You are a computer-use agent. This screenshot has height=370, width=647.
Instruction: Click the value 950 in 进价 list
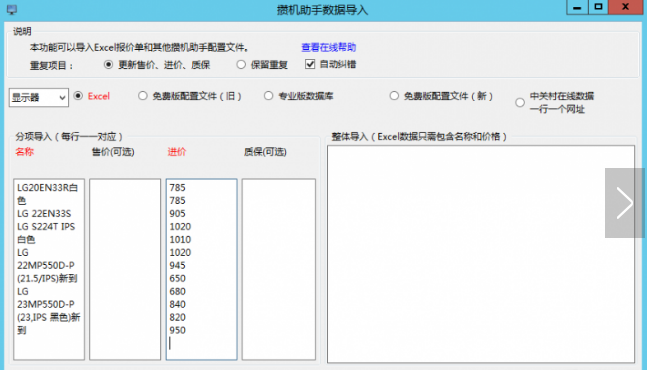pos(177,330)
